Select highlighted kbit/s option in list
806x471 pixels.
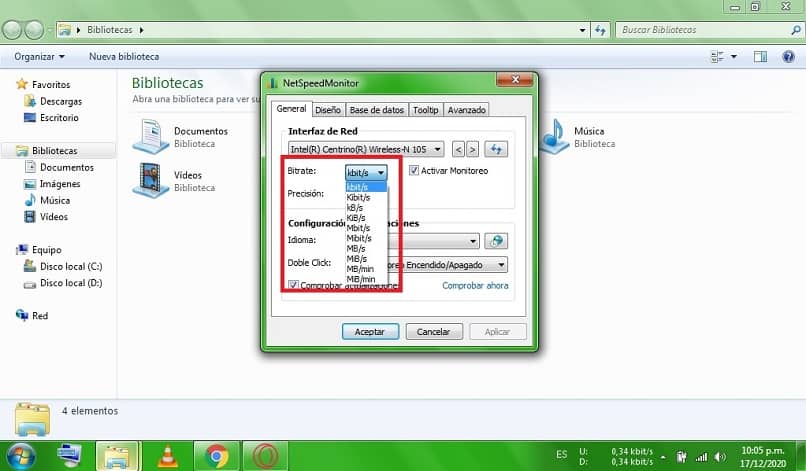[366, 187]
